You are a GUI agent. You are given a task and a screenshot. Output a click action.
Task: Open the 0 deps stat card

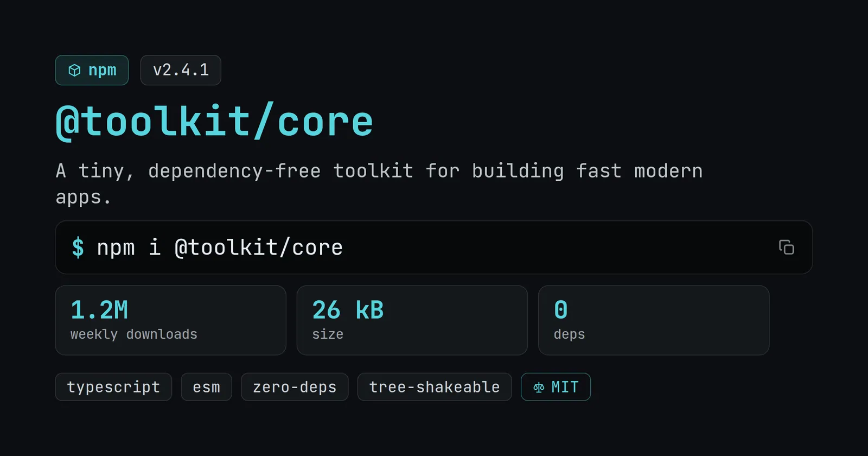click(654, 320)
